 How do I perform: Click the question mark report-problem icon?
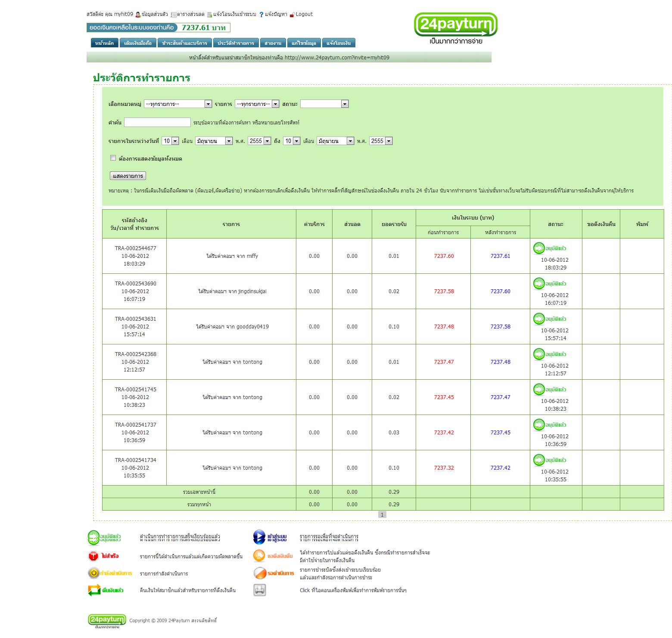(x=261, y=15)
